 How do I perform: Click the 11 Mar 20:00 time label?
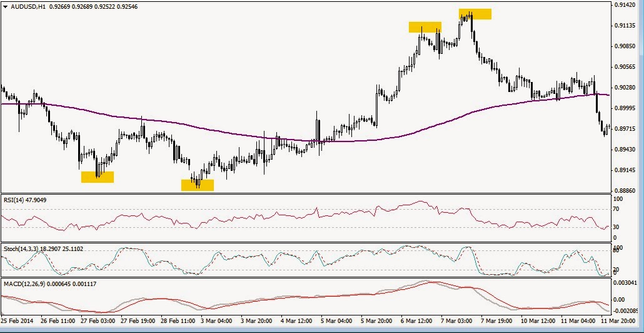tap(617, 320)
